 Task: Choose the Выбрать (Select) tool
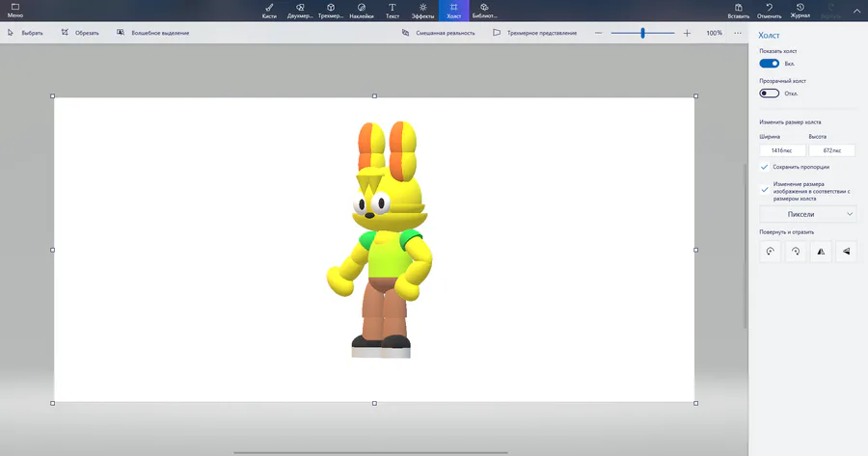point(25,33)
